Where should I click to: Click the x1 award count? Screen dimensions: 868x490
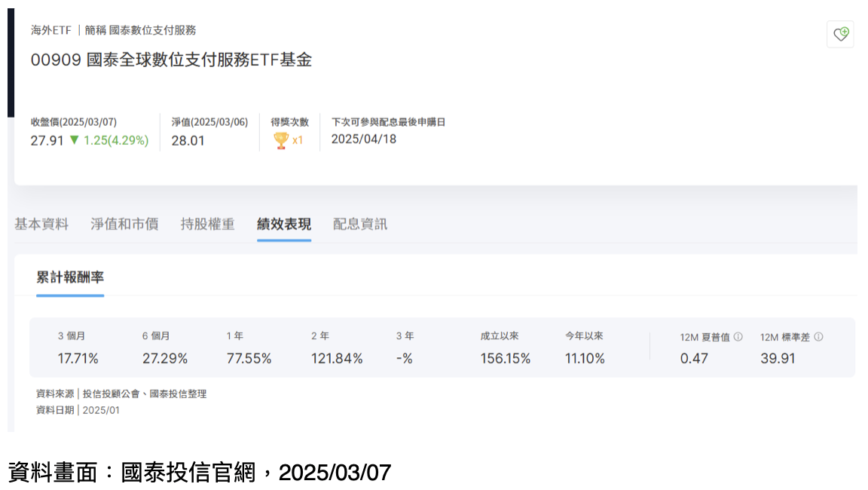[298, 141]
